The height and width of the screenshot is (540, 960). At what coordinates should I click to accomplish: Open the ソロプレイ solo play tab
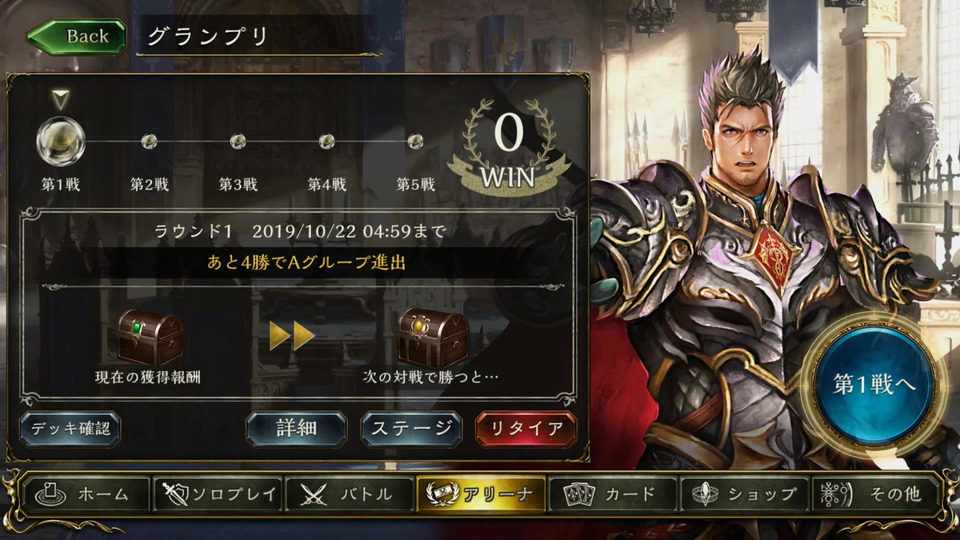[x=218, y=494]
